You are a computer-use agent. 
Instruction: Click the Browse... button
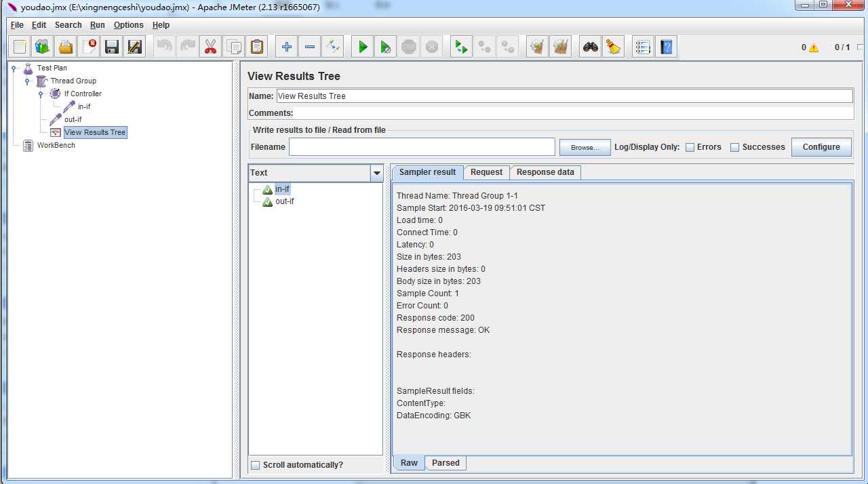[585, 147]
